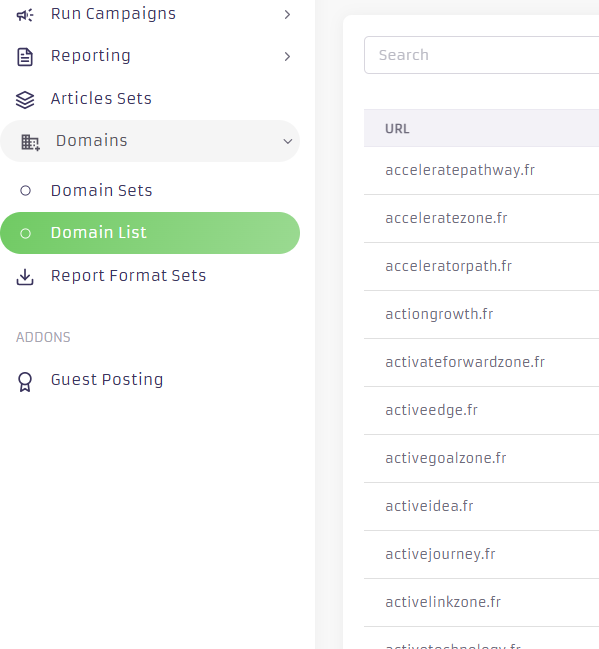Screen dimensions: 599x649
Task: Click the Reporting document icon
Action: [25, 57]
